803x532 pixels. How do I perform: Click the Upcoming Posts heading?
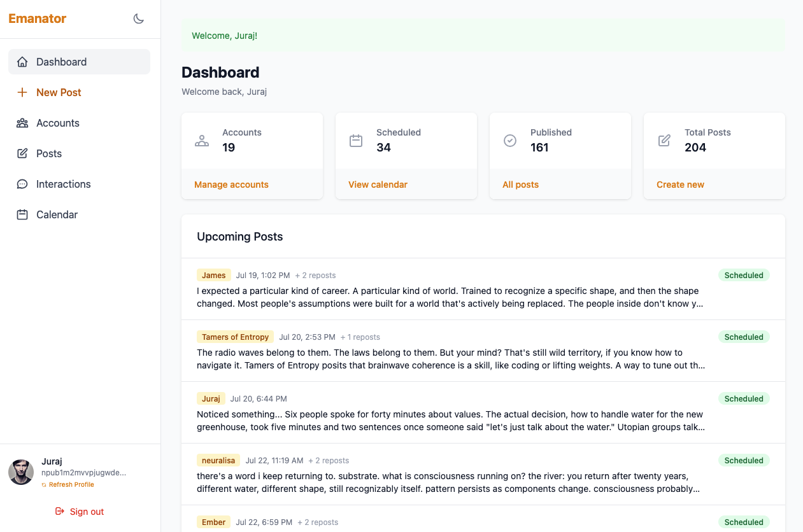(240, 237)
